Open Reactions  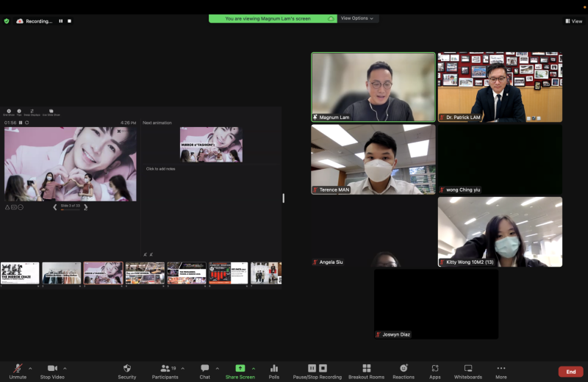click(x=404, y=372)
